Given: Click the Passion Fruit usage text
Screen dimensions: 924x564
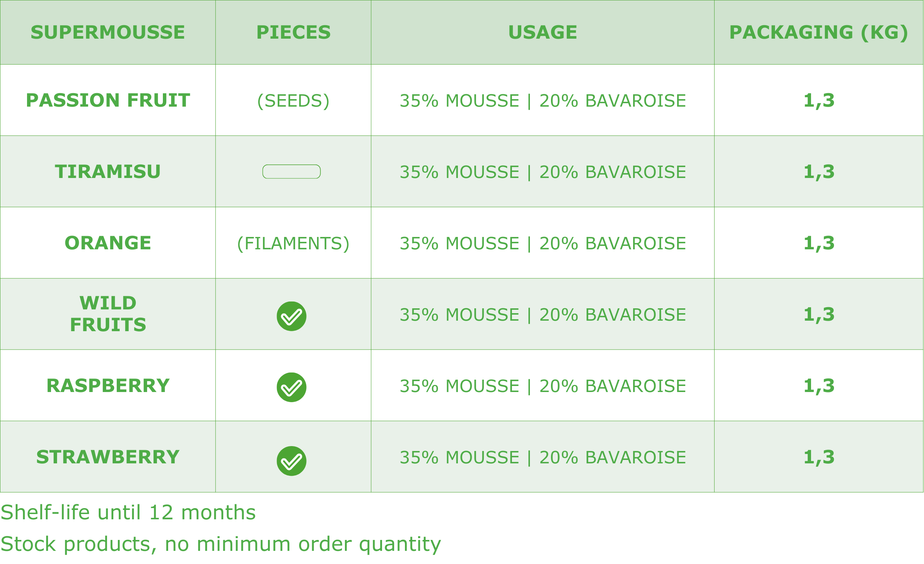Looking at the screenshot, I should [543, 101].
